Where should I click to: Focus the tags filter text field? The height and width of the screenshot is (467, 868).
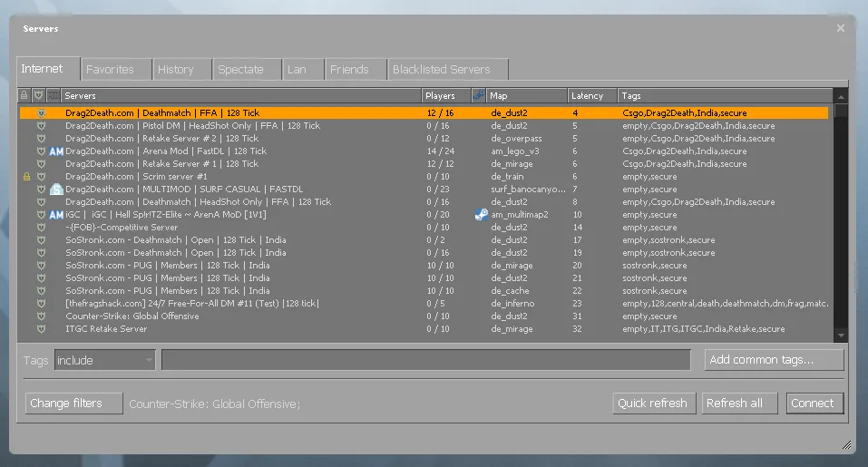point(425,360)
